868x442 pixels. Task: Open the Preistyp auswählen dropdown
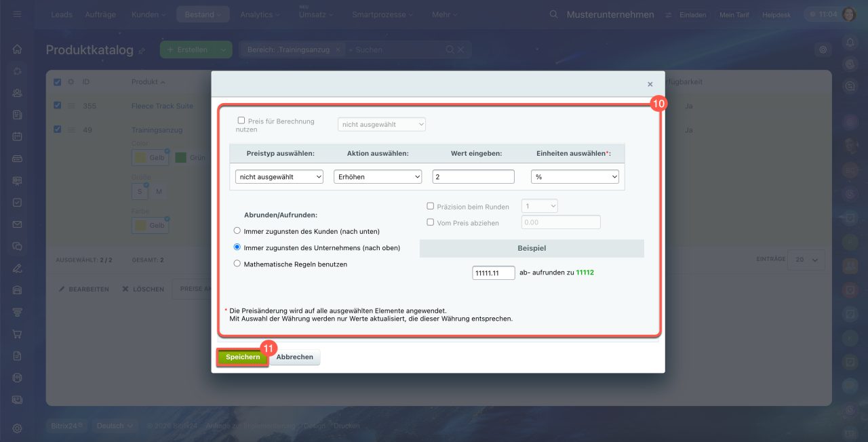[279, 176]
